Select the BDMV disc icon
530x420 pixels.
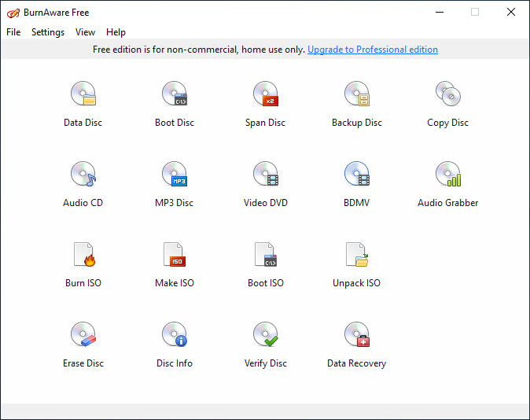(x=357, y=174)
